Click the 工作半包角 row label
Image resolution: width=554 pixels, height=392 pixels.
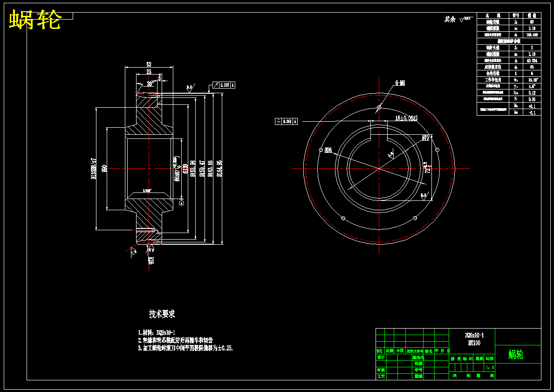[x=493, y=80]
